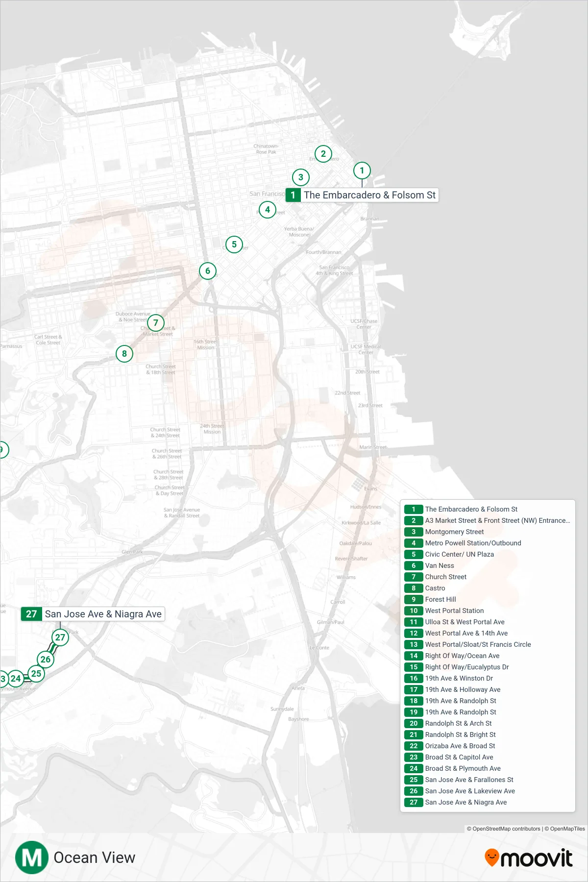This screenshot has width=588, height=882.
Task: Click the Chinatown-Rose Pak map label
Action: tap(266, 149)
